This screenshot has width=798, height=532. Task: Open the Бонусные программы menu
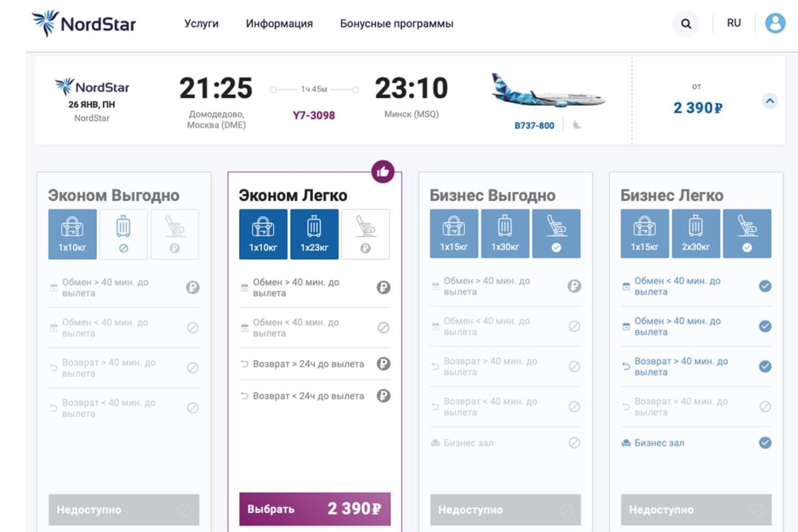[x=396, y=23]
